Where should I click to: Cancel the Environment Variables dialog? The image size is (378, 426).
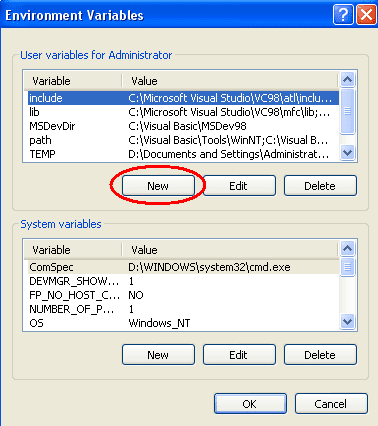click(331, 404)
